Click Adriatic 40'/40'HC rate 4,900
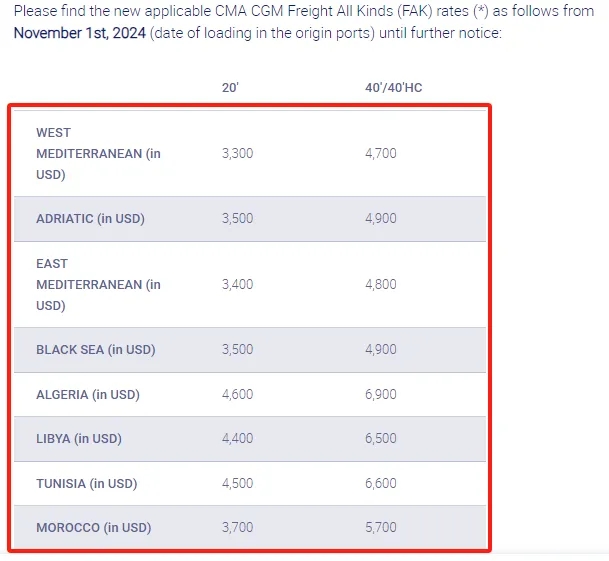 click(x=381, y=218)
